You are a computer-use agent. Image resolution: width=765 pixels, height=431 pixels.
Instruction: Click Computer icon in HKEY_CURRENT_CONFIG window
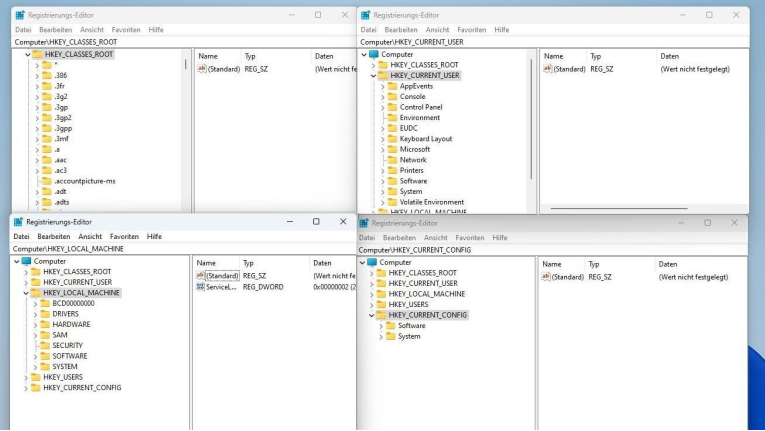pos(372,262)
